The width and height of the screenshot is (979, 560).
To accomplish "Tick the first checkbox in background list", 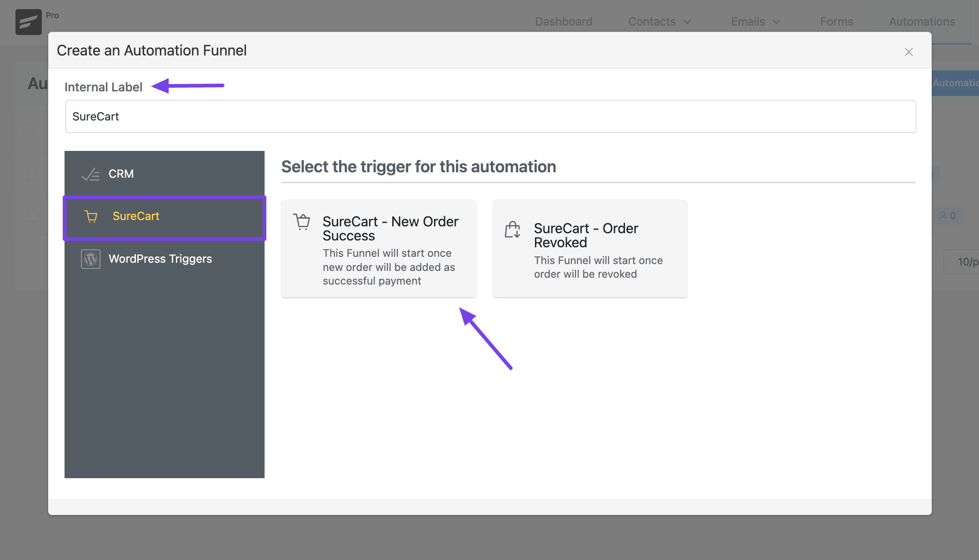I will [x=30, y=131].
